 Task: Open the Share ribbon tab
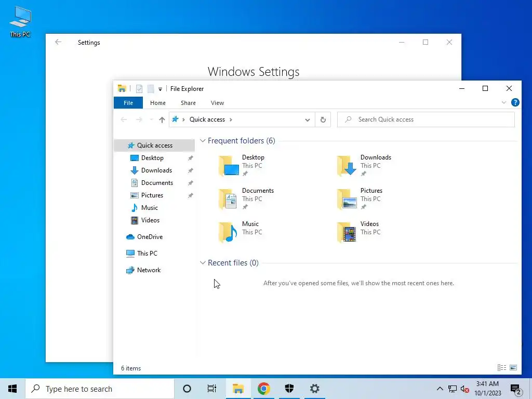[188, 103]
